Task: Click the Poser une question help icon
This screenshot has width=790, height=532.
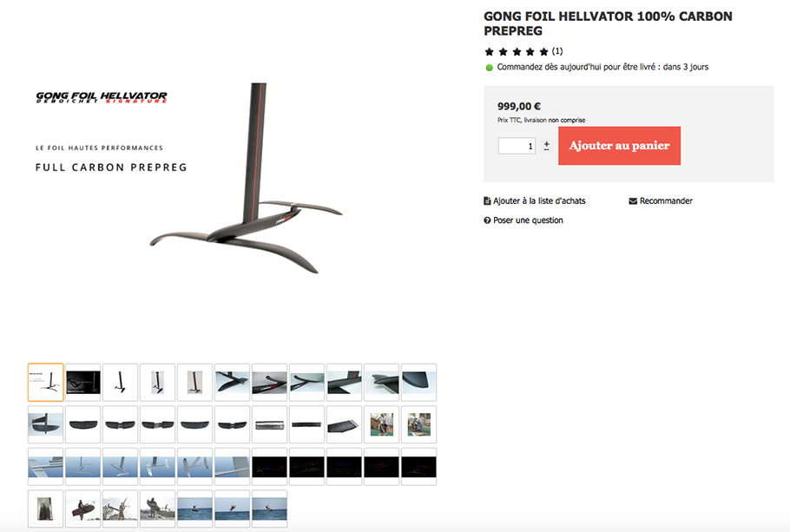Action: coord(487,220)
